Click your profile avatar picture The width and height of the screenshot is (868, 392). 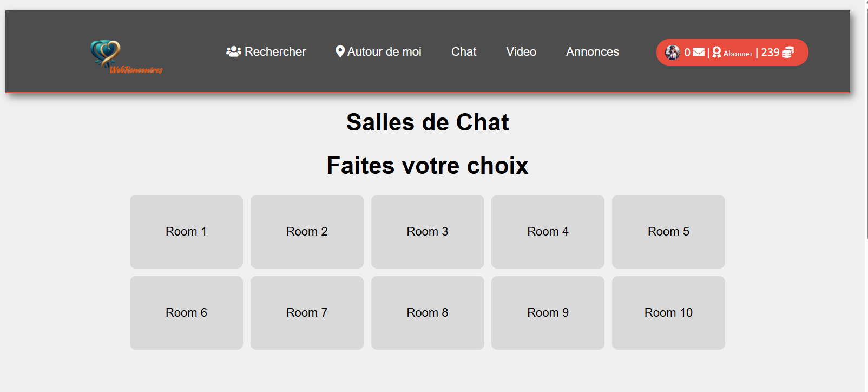tap(672, 52)
